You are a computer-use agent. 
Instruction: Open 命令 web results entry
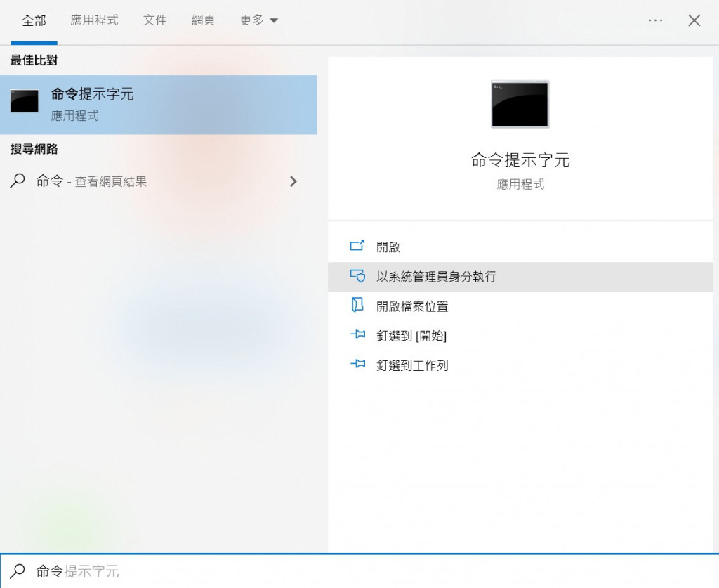click(158, 181)
